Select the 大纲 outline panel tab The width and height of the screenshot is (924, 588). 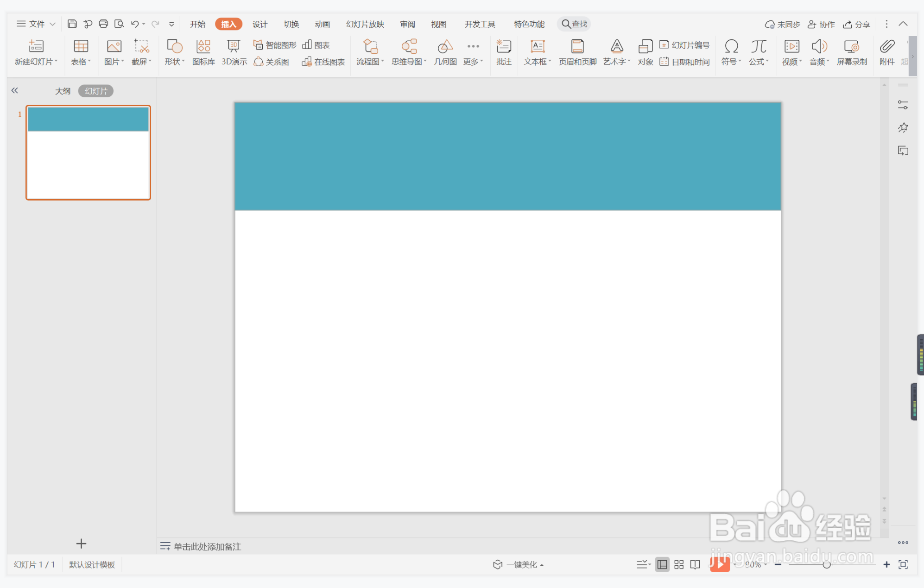pyautogui.click(x=63, y=91)
